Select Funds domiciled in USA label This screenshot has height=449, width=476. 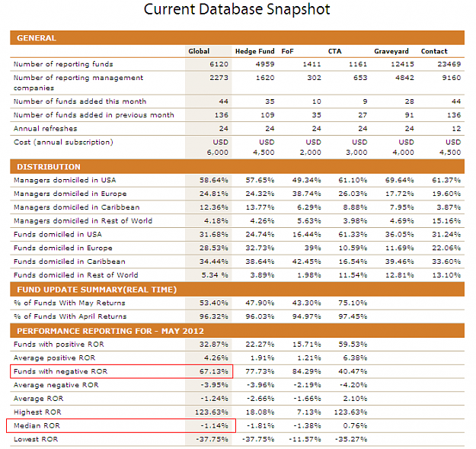(x=58, y=234)
